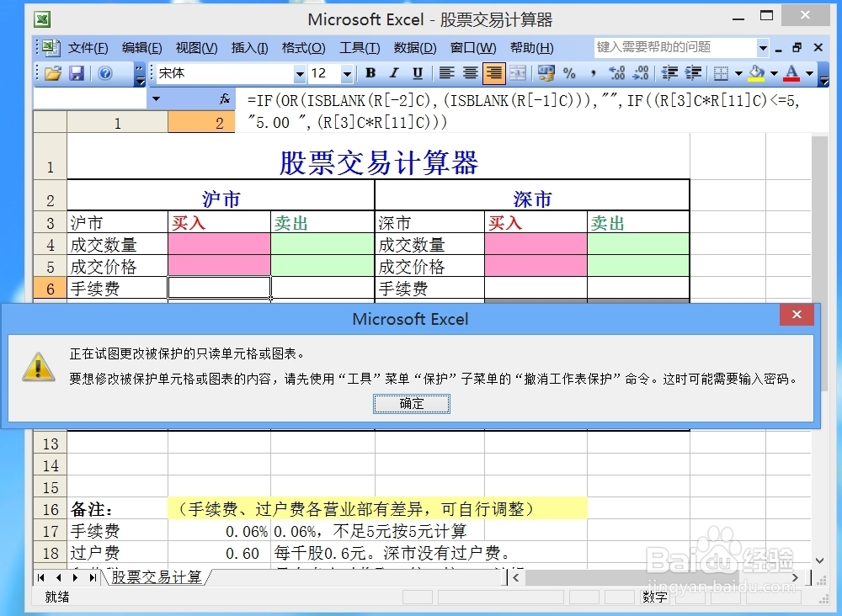Click Increase Indent icon

click(693, 73)
